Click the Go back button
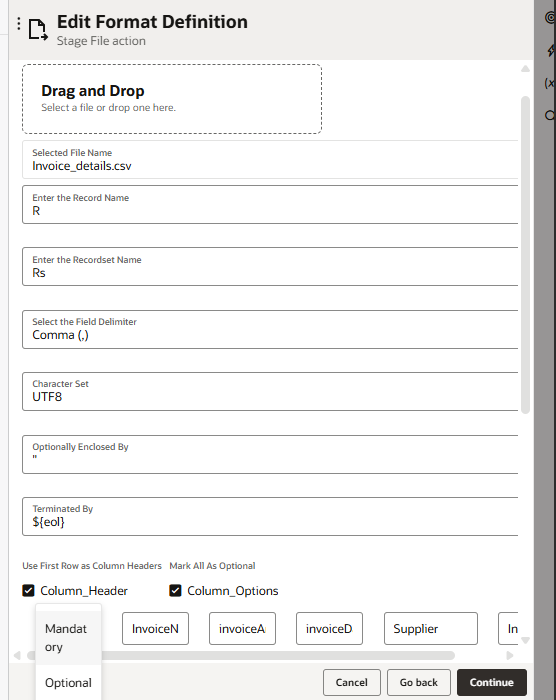This screenshot has height=700, width=556. [419, 682]
